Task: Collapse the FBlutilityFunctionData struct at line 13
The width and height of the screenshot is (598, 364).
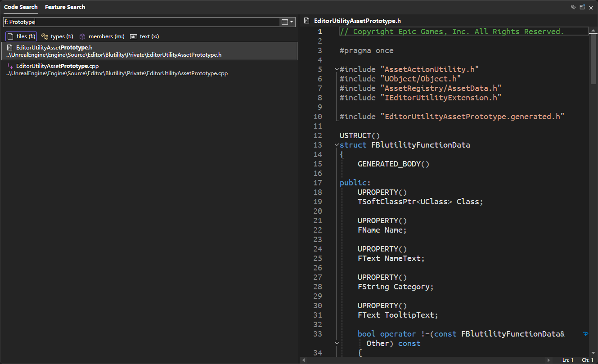Action: point(337,145)
